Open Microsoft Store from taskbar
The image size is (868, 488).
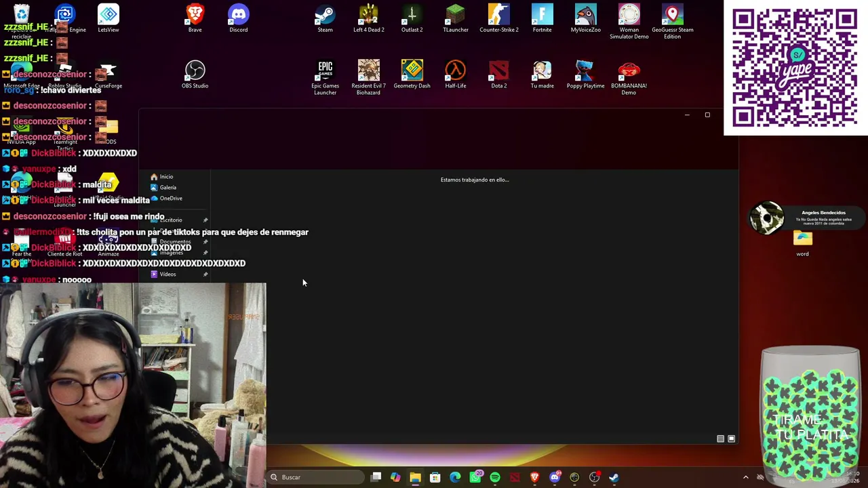[435, 477]
